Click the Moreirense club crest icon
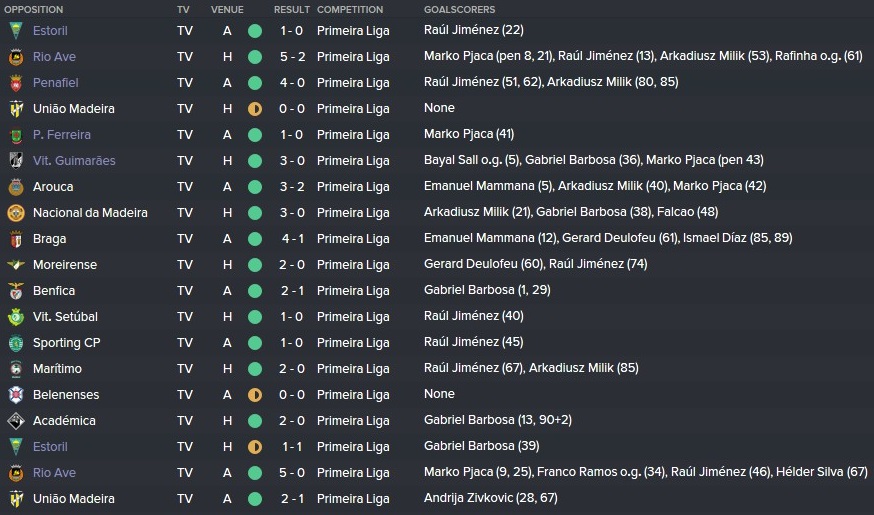874x515 pixels. pyautogui.click(x=16, y=265)
